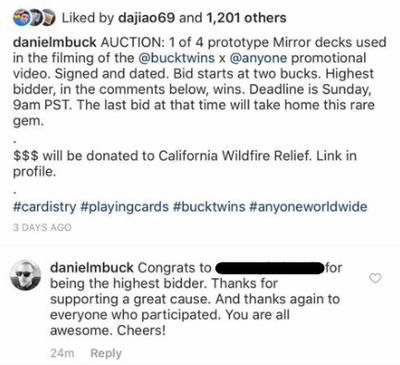400x365 pixels.
Task: Open dajiao69's profile from likes line
Action: (146, 18)
